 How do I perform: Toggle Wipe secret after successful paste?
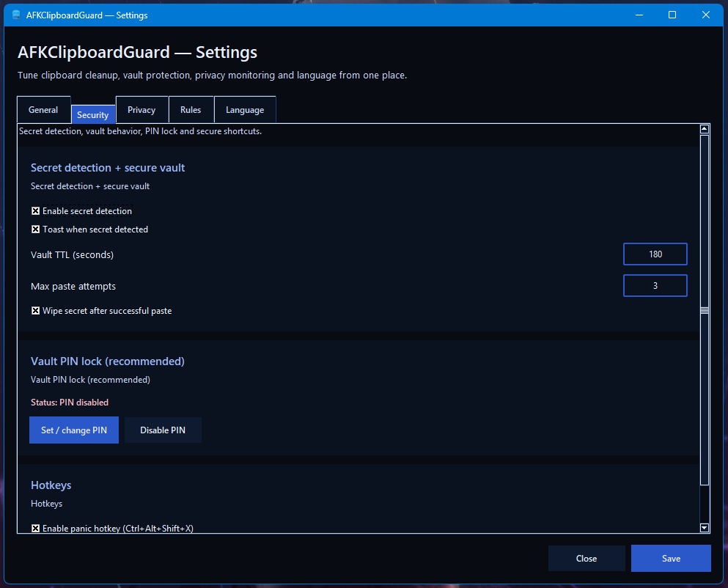pyautogui.click(x=36, y=311)
